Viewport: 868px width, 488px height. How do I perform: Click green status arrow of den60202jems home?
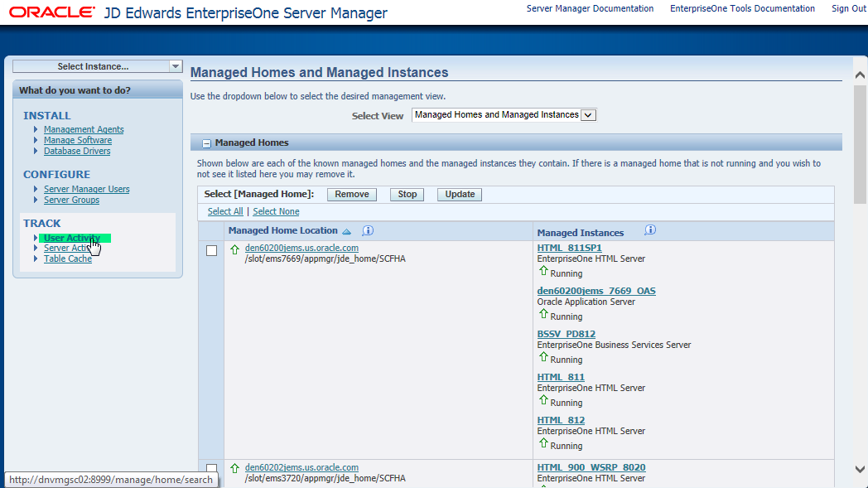pos(234,468)
